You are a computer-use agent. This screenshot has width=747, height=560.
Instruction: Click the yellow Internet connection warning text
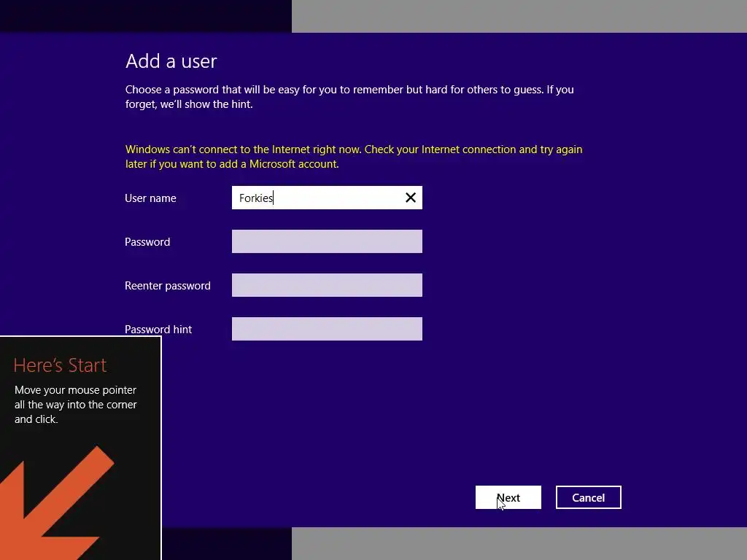[x=354, y=157]
